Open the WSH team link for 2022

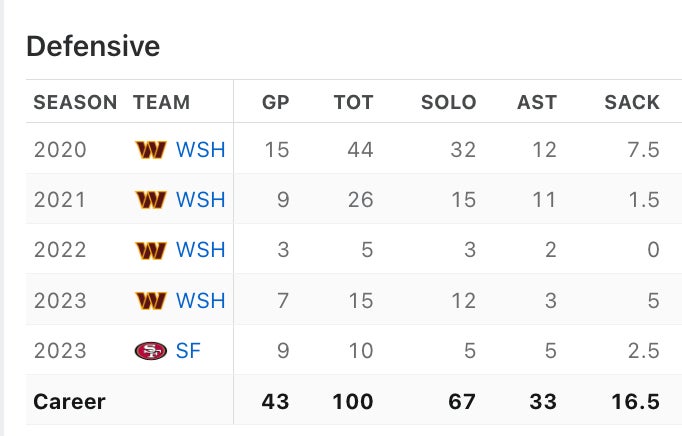click(x=200, y=250)
